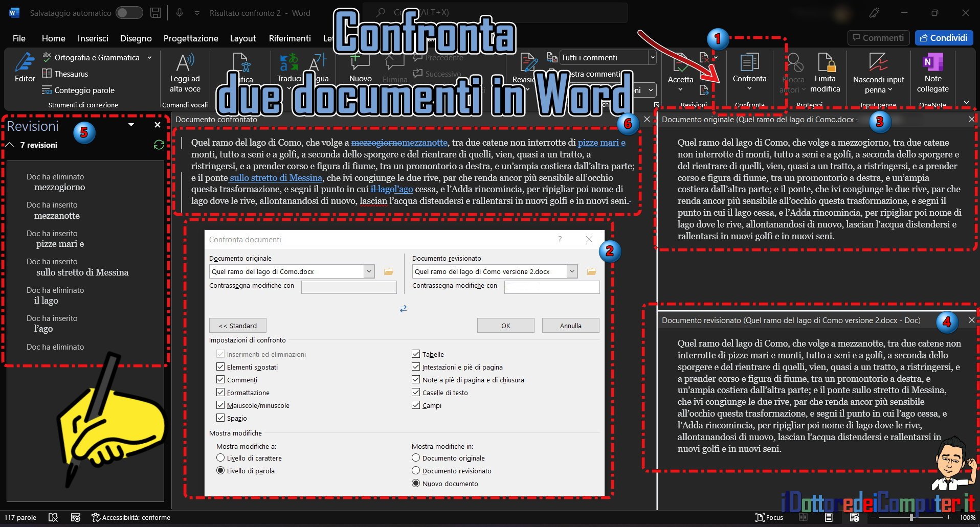The image size is (980, 527).
Task: Click the microphone dictation icon
Action: click(180, 13)
